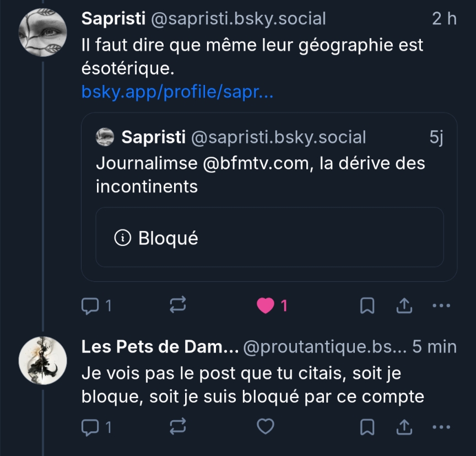Like the reply from Les Pets de Dam
This screenshot has width=476, height=456.
266,426
